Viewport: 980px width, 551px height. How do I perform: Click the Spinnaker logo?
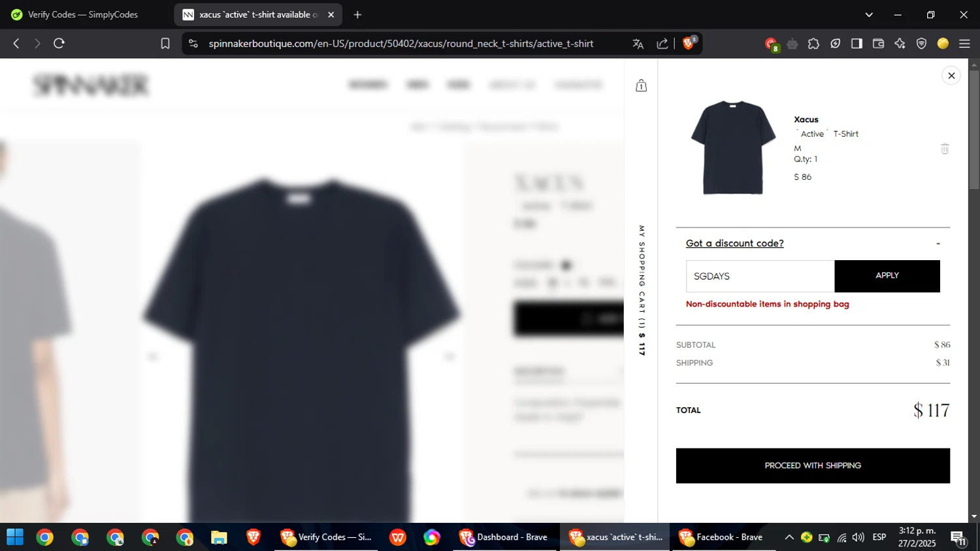coord(91,85)
